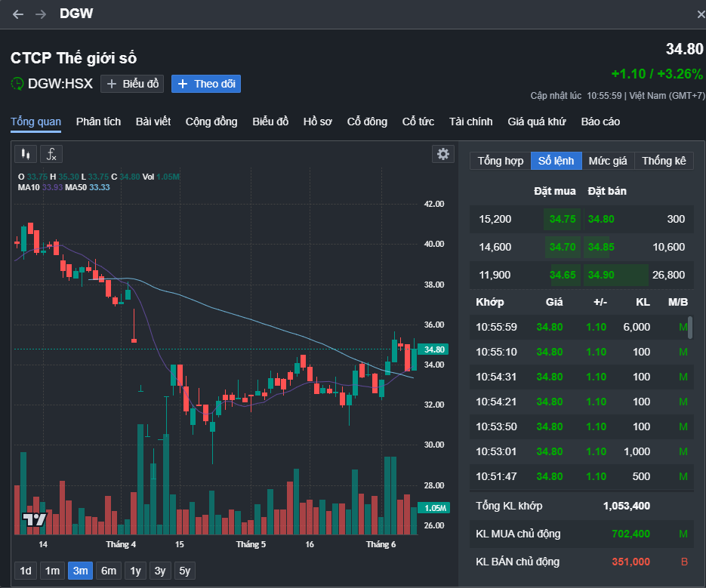Select the 10:55:10 matched trade row
Image resolution: width=706 pixels, height=588 pixels.
point(581,352)
